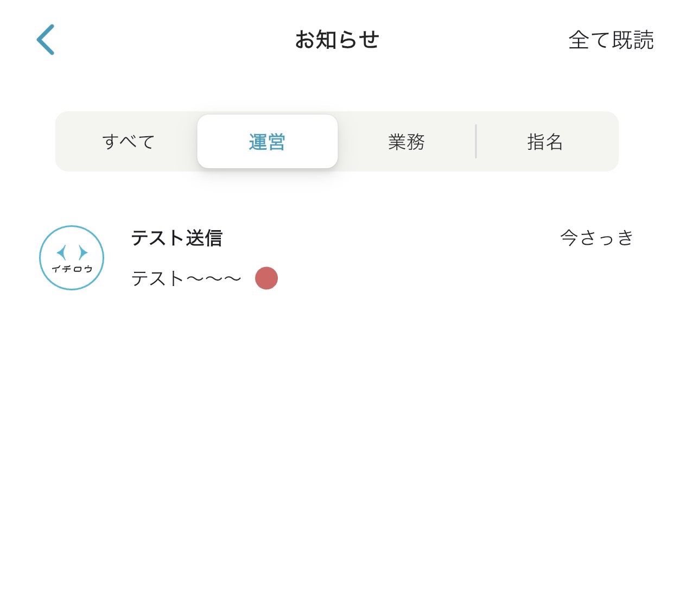Image resolution: width=674 pixels, height=616 pixels.
Task: Select the 運営 tab
Action: tap(267, 142)
